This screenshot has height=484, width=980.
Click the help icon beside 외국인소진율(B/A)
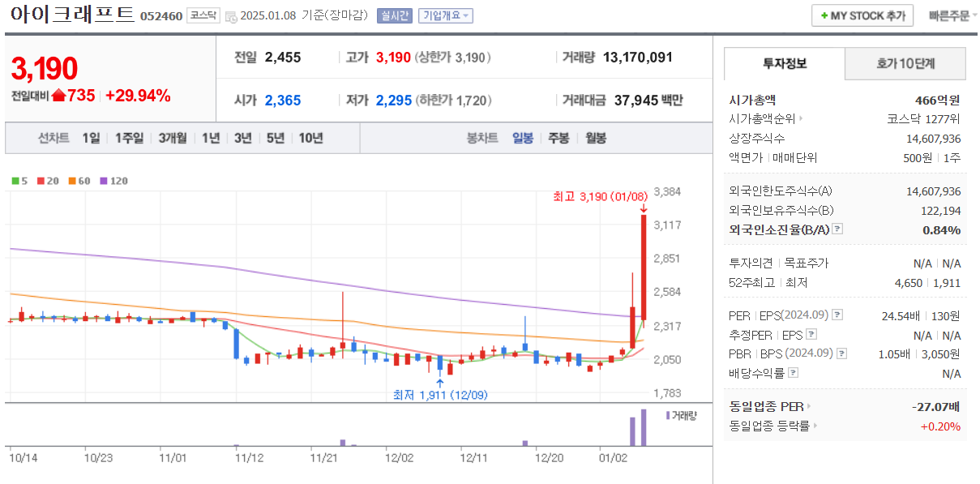coord(837,229)
